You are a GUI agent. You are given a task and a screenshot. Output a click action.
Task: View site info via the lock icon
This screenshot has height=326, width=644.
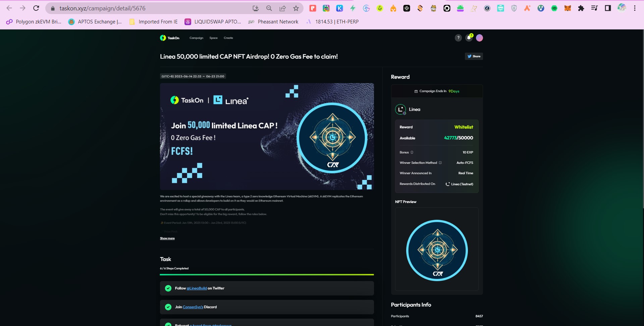[52, 8]
